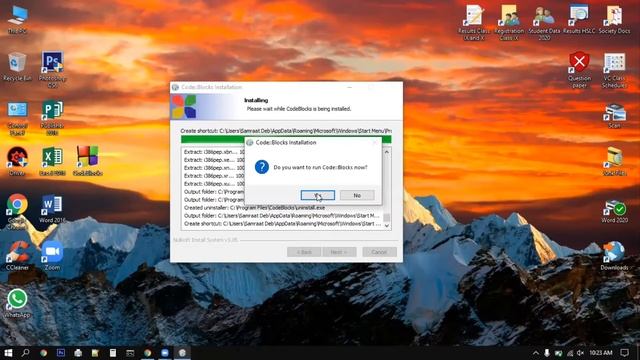Image resolution: width=640 pixels, height=360 pixels.
Task: Click the install log scroll up arrow
Action: [387, 152]
